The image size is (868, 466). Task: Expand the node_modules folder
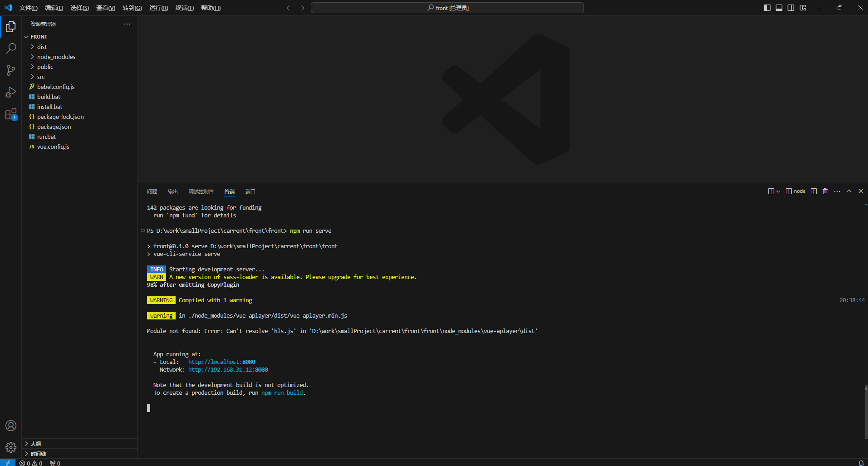coord(79,57)
